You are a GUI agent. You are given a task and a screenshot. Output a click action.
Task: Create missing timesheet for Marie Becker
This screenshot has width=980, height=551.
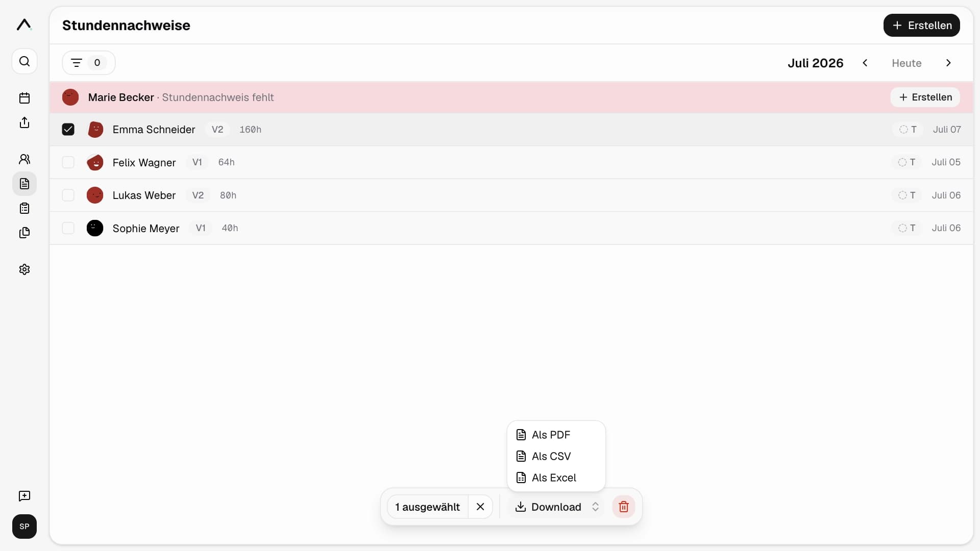(x=925, y=97)
